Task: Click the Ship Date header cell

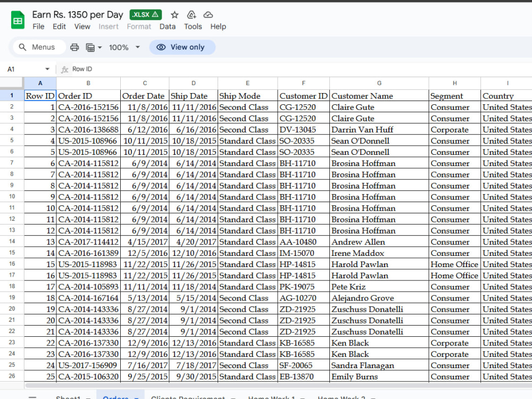Action: 194,96
